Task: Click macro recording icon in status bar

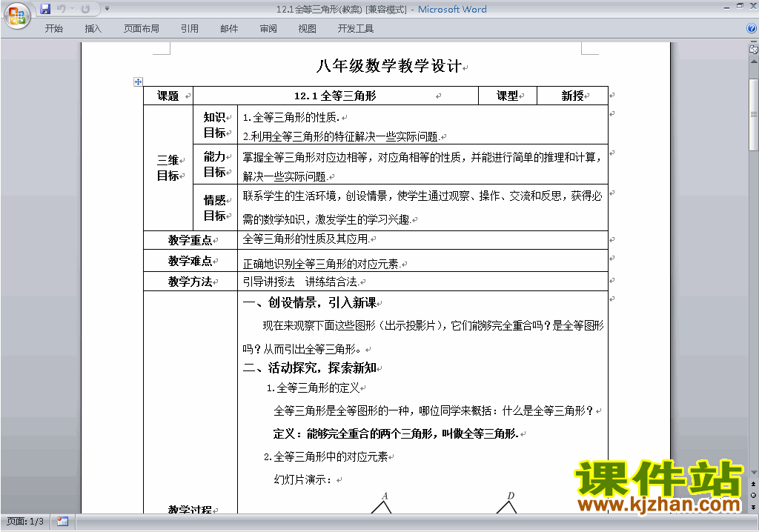Action: 62,522
